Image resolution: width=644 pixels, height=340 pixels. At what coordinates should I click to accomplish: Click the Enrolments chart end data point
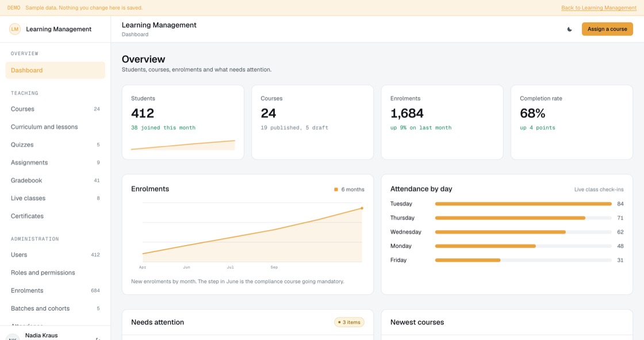coord(362,208)
